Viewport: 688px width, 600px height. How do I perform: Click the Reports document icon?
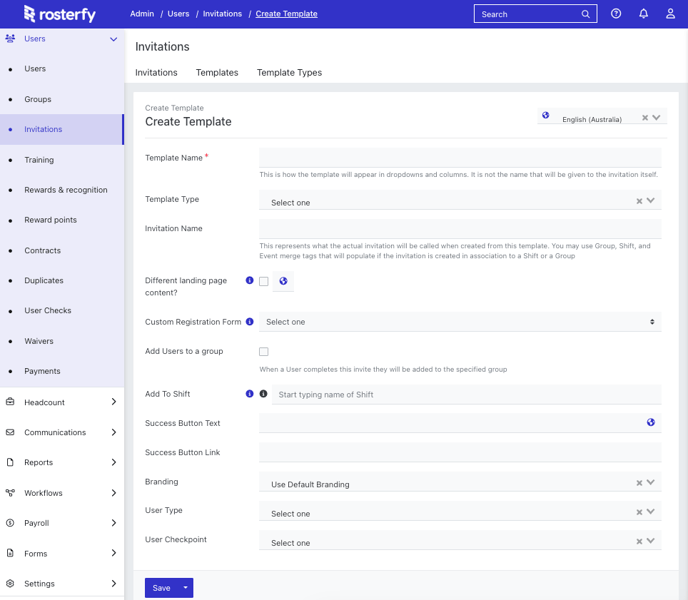pyautogui.click(x=10, y=462)
